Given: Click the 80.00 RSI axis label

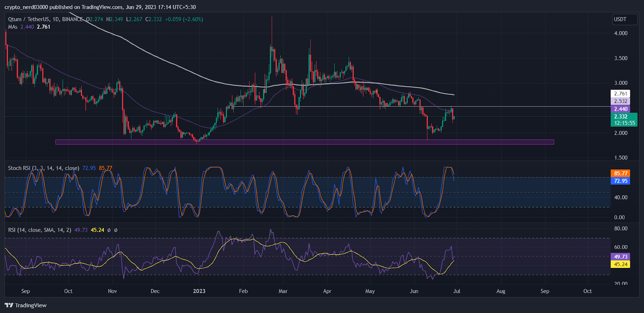Looking at the screenshot, I should point(621,229).
